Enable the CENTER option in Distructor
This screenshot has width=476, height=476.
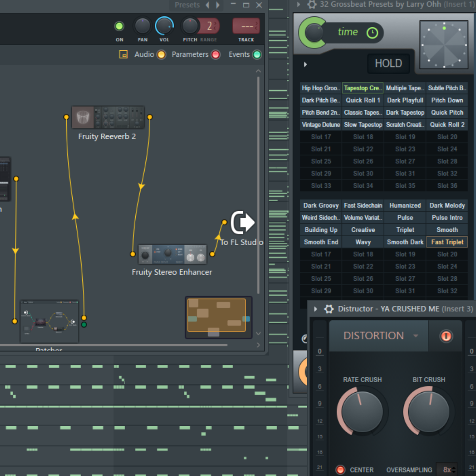pos(340,470)
